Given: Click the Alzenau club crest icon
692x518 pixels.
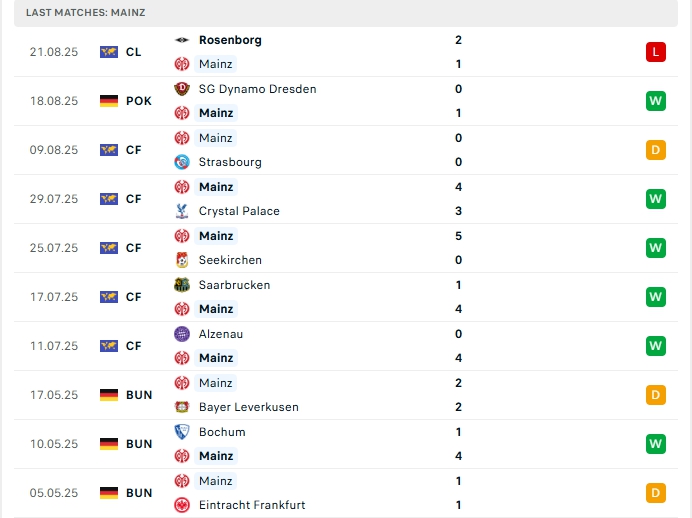Looking at the screenshot, I should tap(182, 334).
